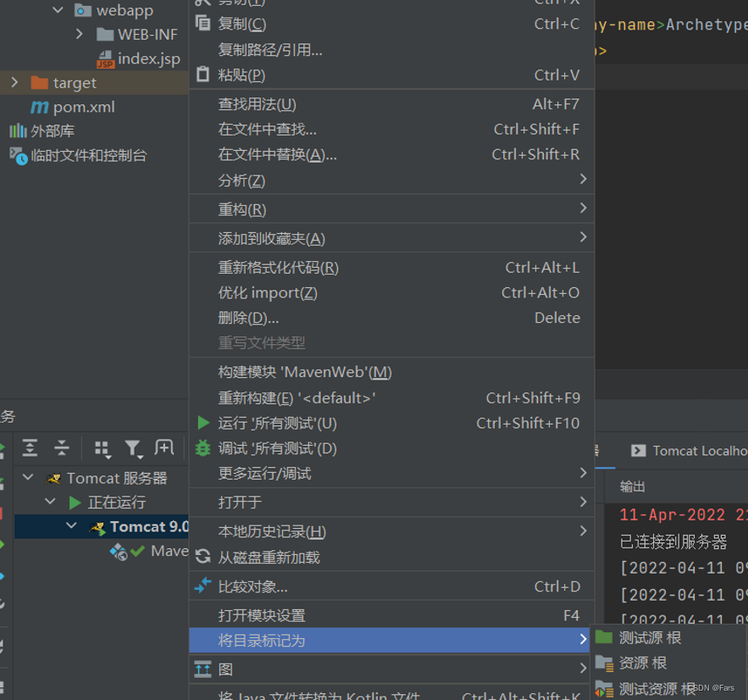
Task: Click the green Debug bug icon
Action: (x=202, y=448)
